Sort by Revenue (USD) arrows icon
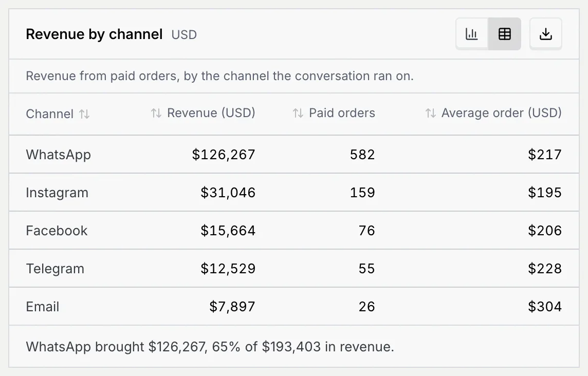Screen dimensions: 588x376 [x=156, y=113]
